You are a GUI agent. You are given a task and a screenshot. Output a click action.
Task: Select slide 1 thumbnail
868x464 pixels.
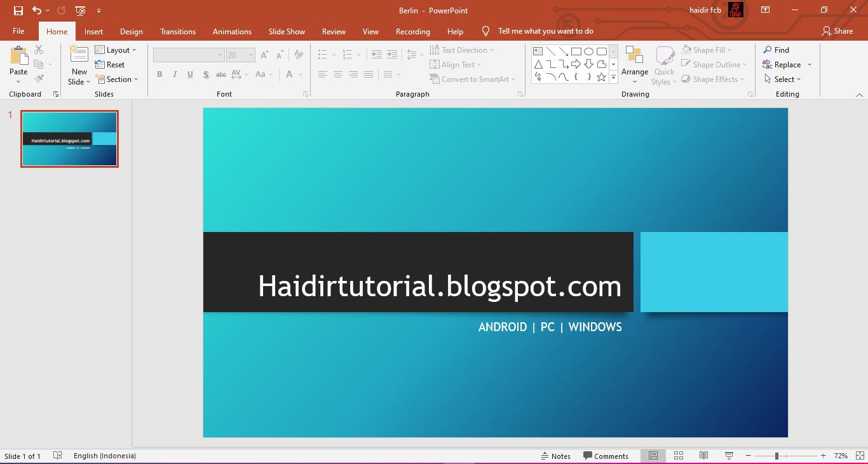[69, 138]
